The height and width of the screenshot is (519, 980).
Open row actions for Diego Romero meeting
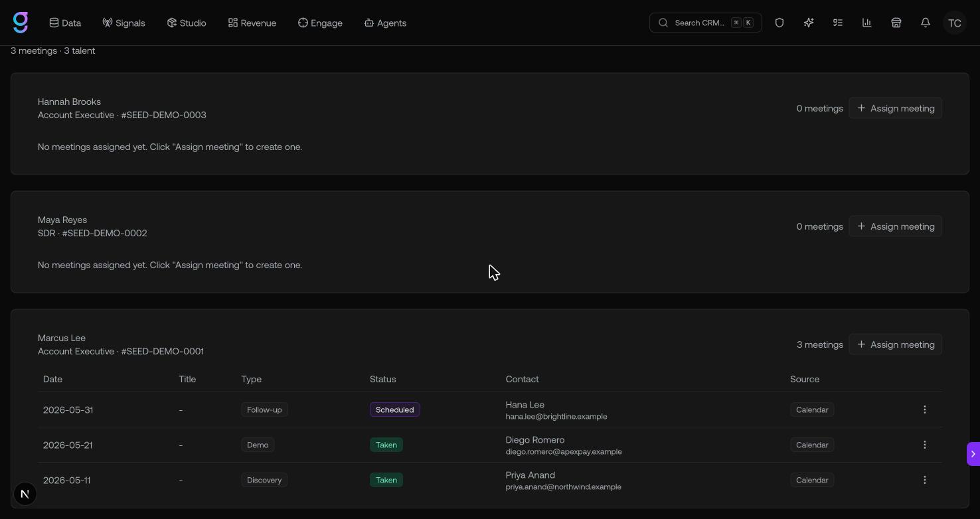point(925,445)
